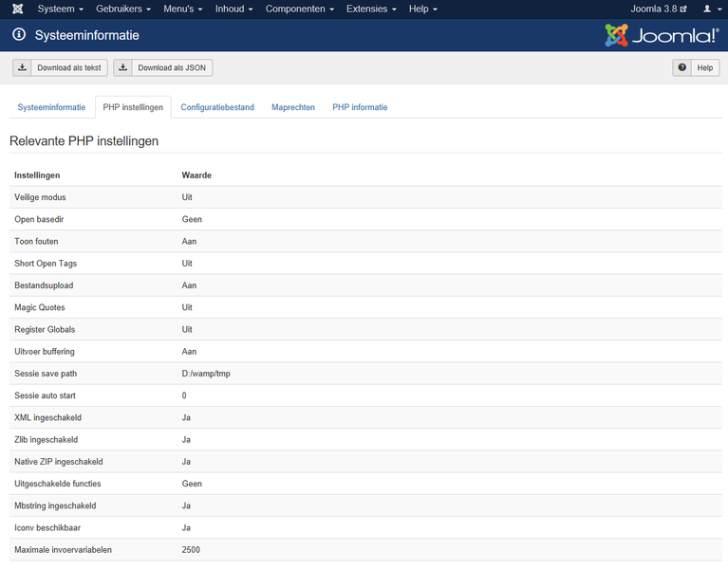Click the Magic Quotes setting label

coord(40,307)
